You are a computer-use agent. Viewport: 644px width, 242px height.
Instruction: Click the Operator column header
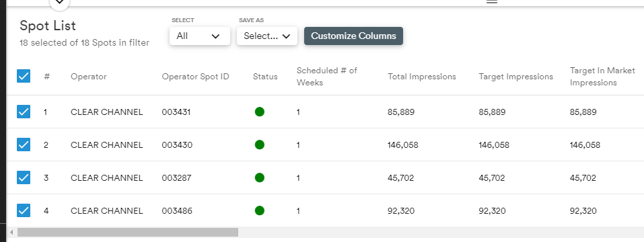tap(88, 76)
